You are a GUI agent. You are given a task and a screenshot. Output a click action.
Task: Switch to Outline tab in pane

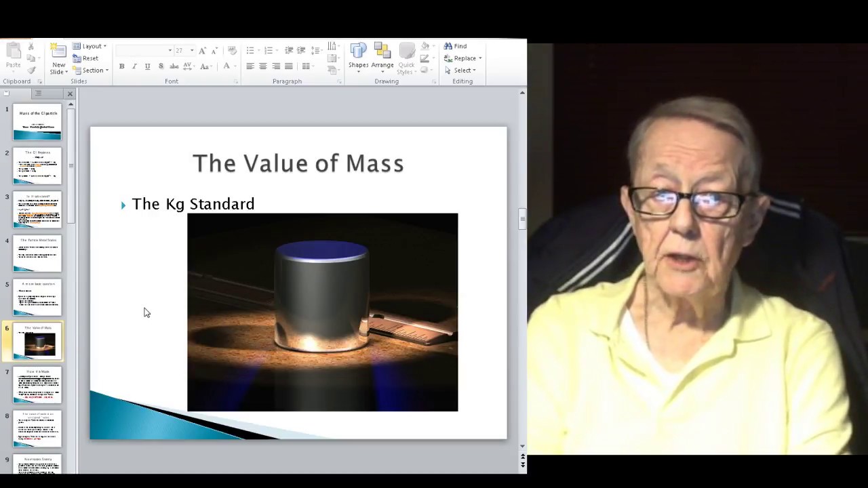tap(39, 94)
